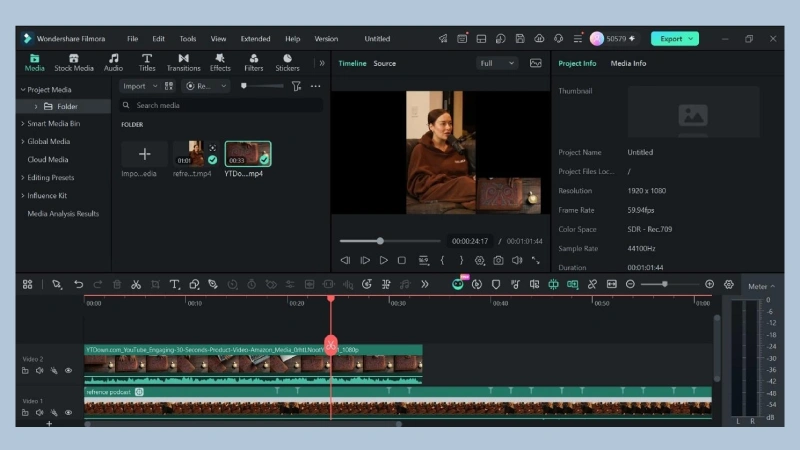
Task: Switch to the Source preview tab
Action: (385, 63)
